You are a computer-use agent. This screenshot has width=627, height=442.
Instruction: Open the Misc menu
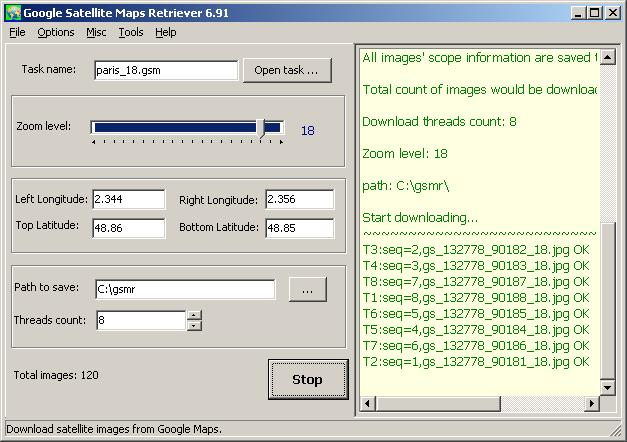coord(96,32)
